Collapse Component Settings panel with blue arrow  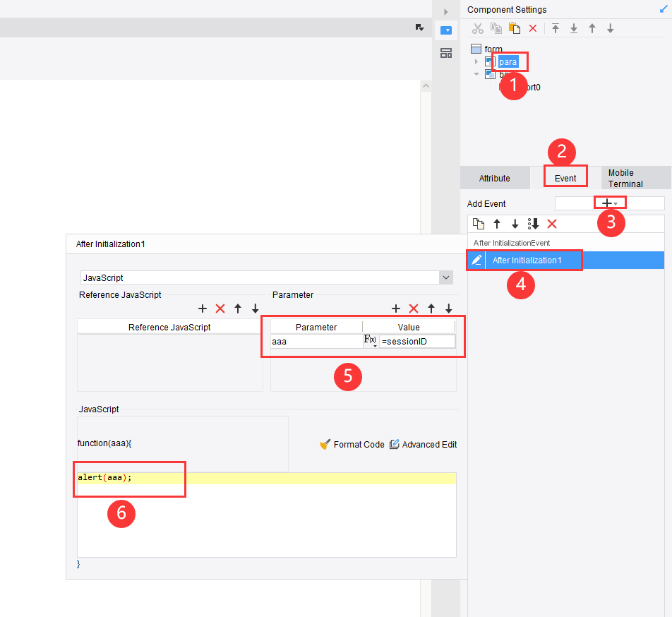pos(664,9)
